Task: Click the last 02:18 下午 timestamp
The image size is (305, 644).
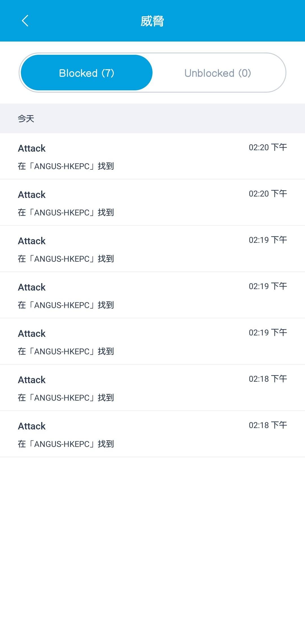Action: (x=267, y=425)
